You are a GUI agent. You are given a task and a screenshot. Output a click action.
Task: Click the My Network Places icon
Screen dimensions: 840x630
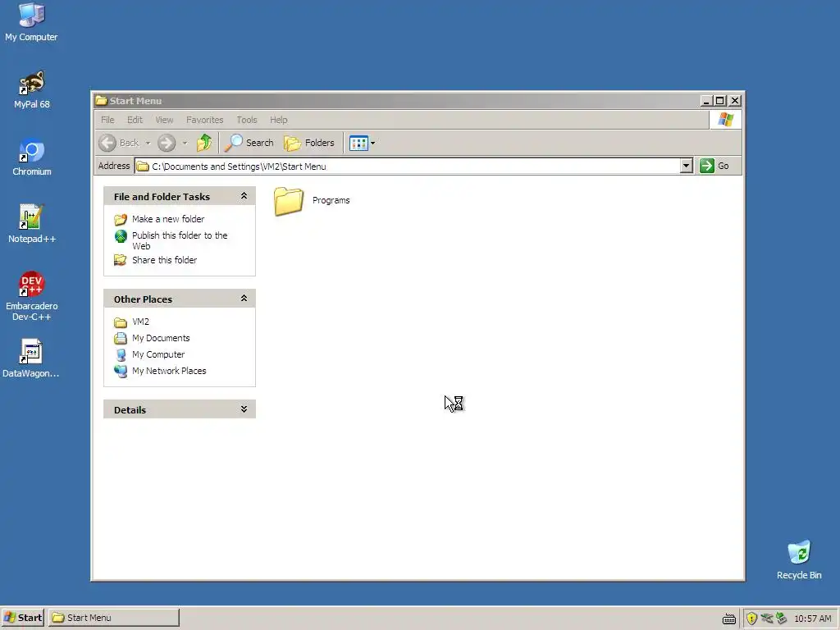coord(121,372)
